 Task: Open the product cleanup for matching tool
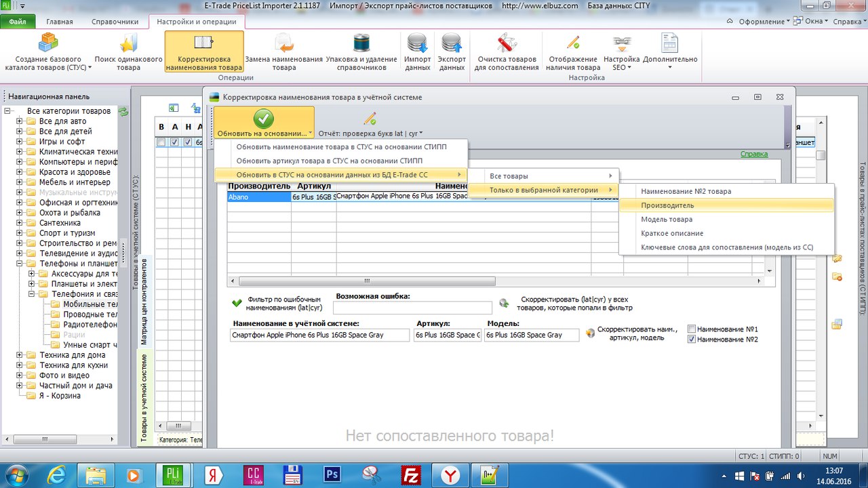click(x=507, y=52)
